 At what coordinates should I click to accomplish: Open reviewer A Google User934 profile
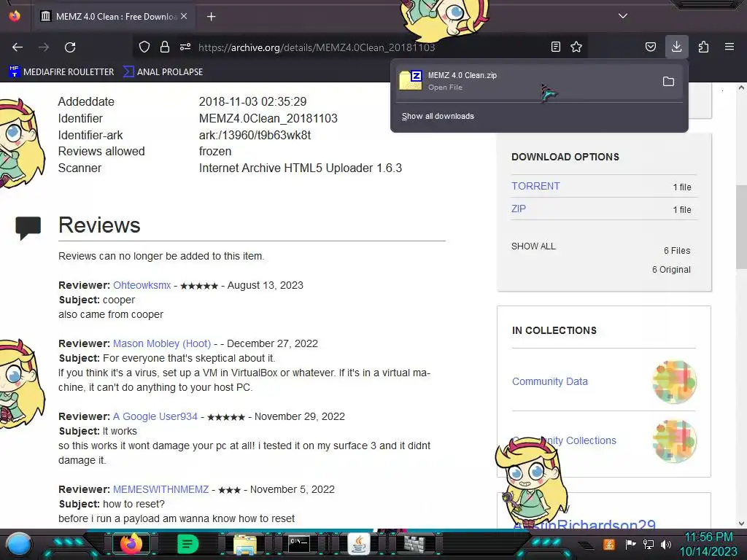155,416
